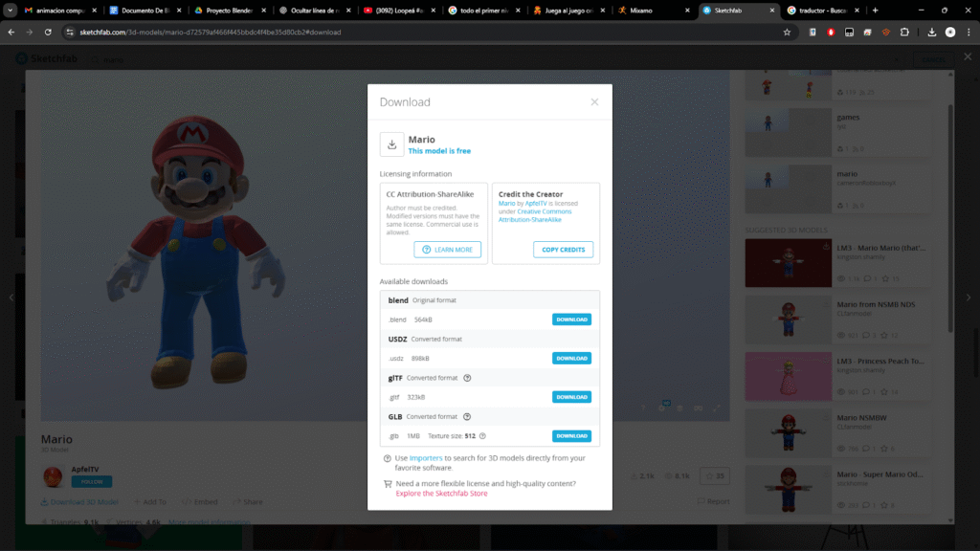Click Add To under the model
Viewport: 980px width, 551px height.
tap(150, 501)
